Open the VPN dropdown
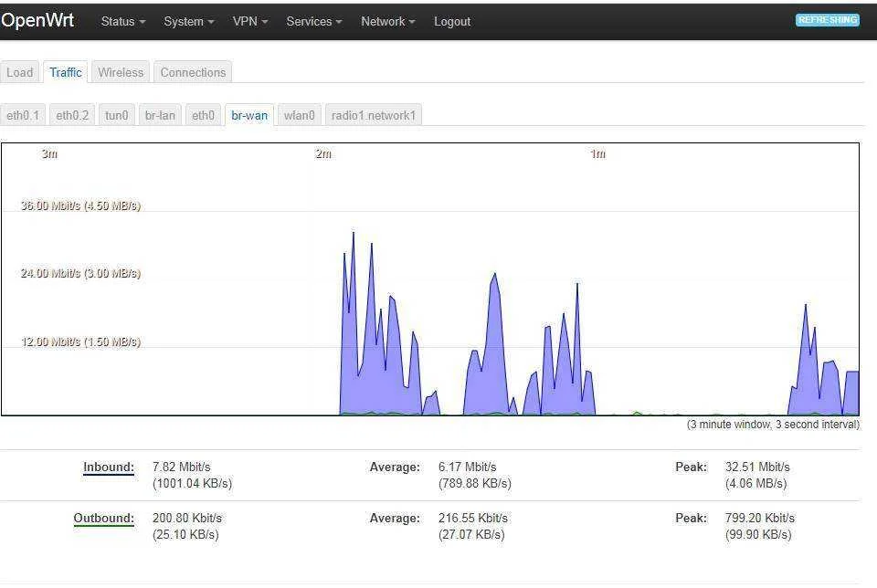Screen dimensions: 877x588 (250, 21)
